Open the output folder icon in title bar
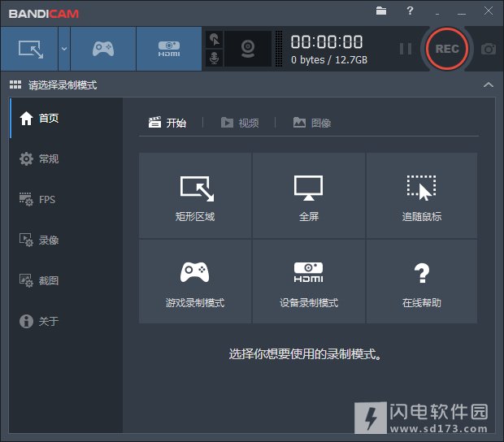Viewport: 504px width, 442px height. [381, 11]
